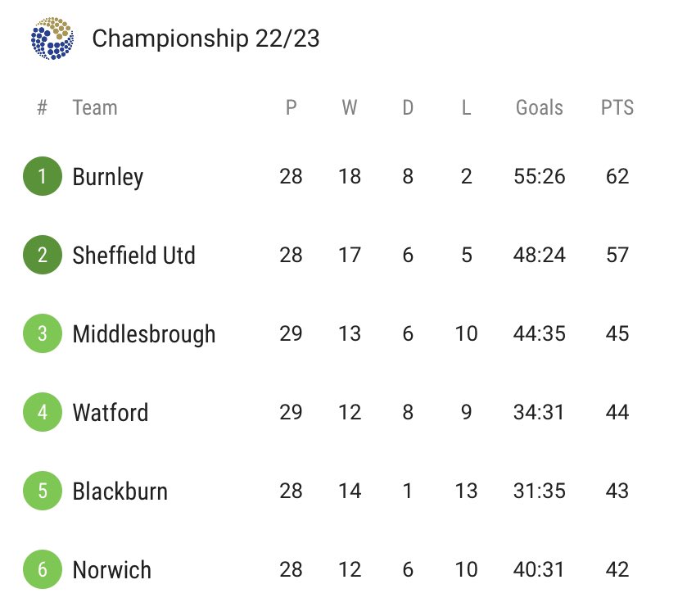Tap the rank 3 circle badge

43,333
